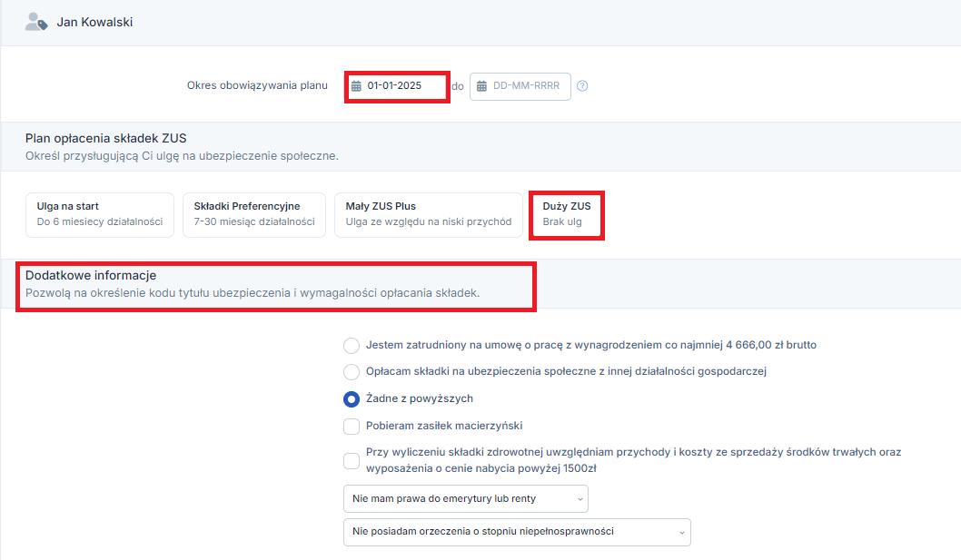Select the Mały ZUS Plus plan

pyautogui.click(x=429, y=214)
